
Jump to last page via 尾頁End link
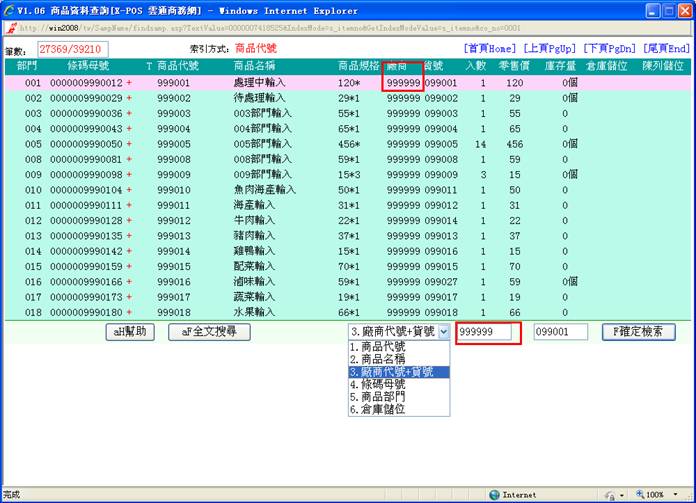point(664,48)
